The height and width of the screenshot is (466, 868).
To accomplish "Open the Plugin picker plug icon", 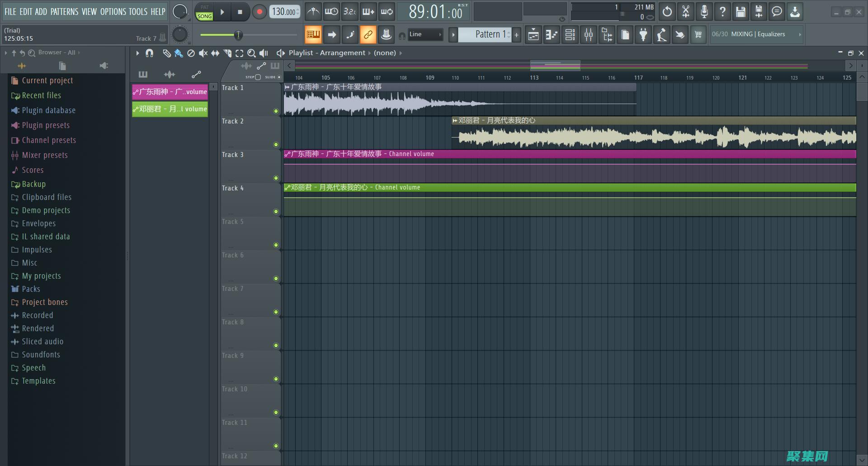I will click(x=643, y=35).
